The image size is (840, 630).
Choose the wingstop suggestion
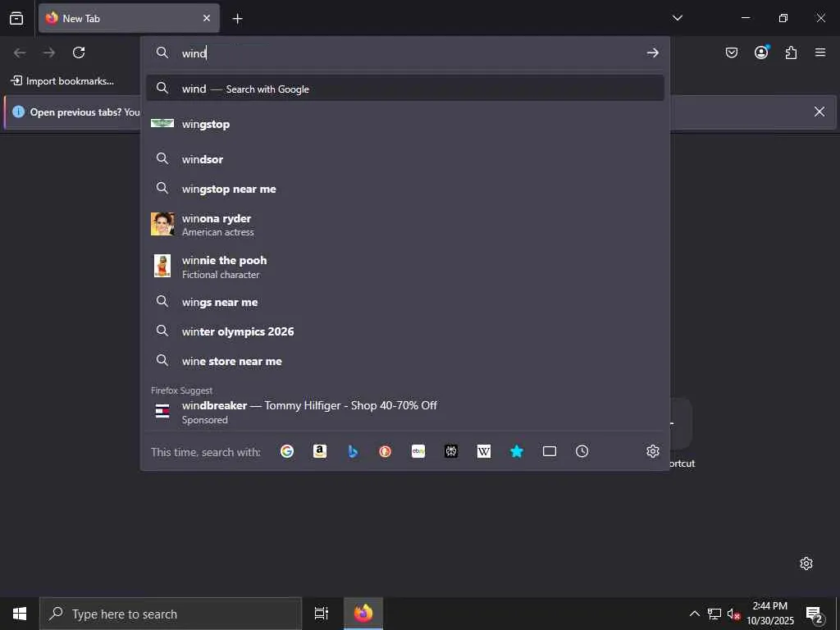405,125
